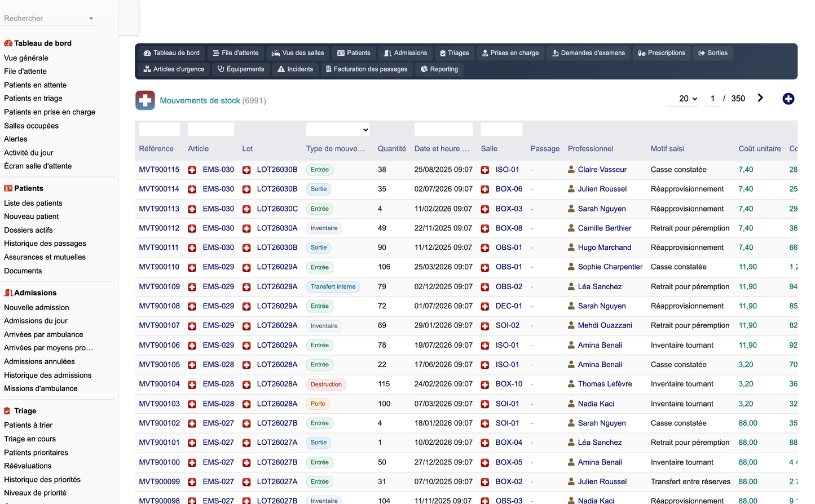Click the Perte badge in row MVT900103
This screenshot has width=815, height=504.
318,404
